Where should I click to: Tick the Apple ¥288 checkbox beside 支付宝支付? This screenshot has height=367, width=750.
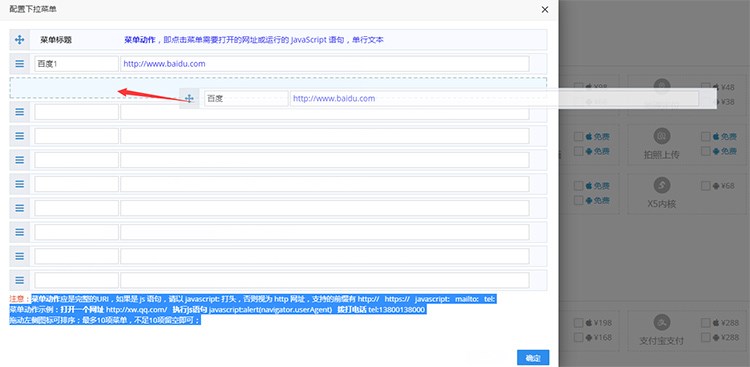pyautogui.click(x=706, y=323)
